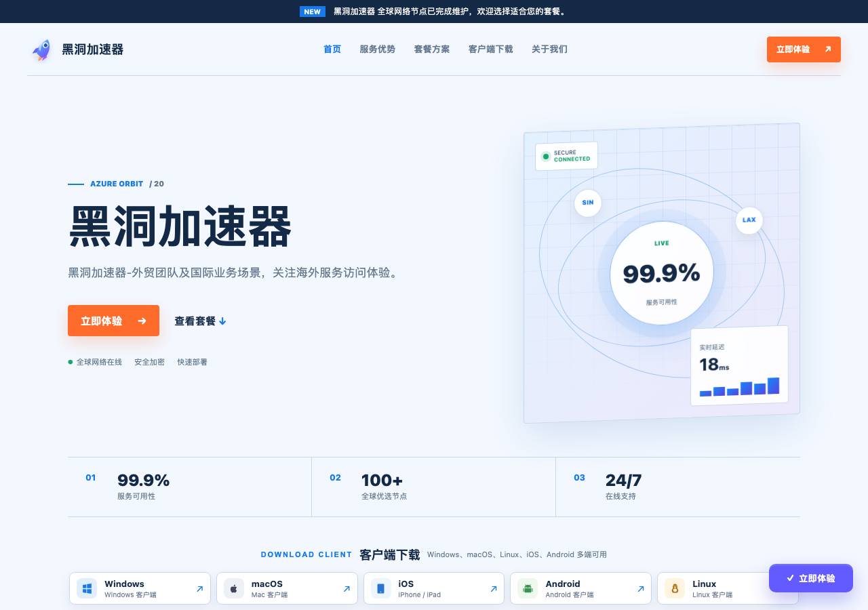Click the 99.9% LIVE circle

662,273
